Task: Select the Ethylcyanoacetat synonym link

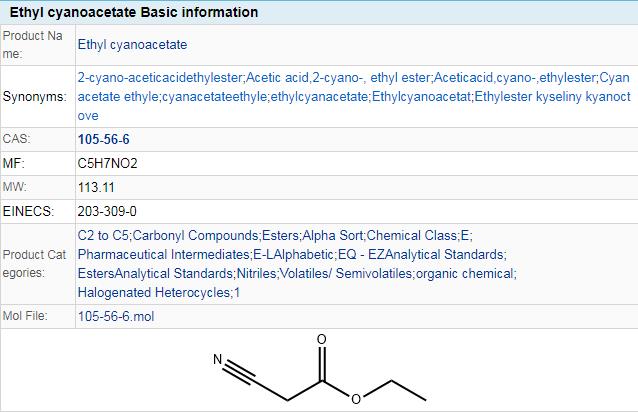Action: pos(421,97)
